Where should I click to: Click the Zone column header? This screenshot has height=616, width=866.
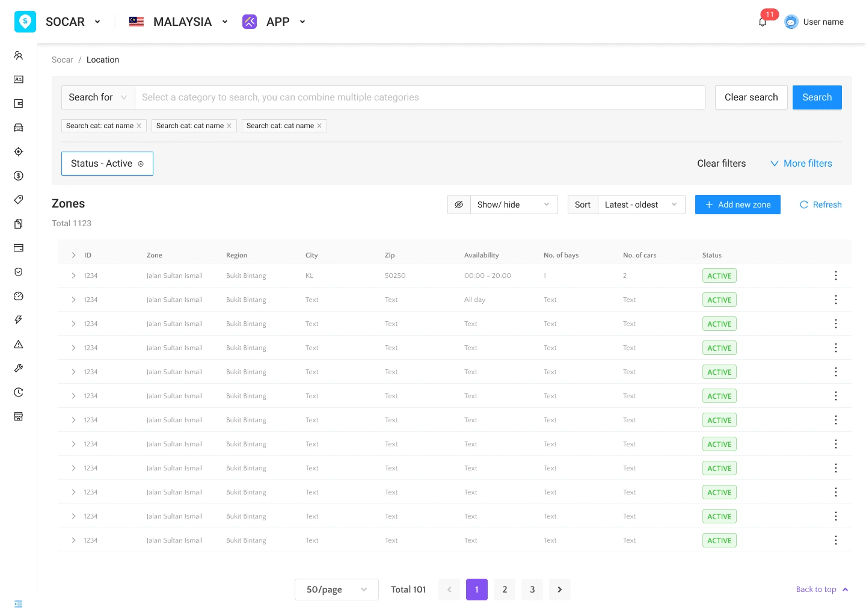click(155, 255)
